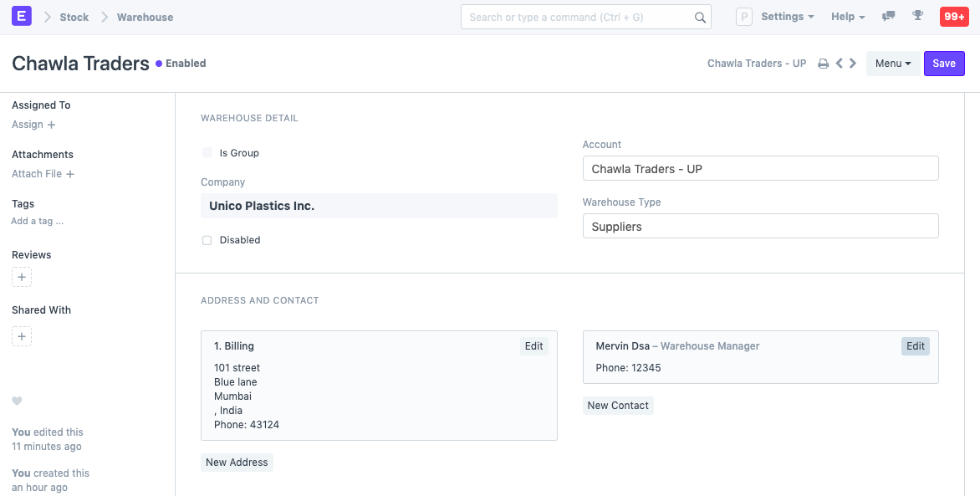Screen dimensions: 980x496
Task: Enable the Disabled checkbox
Action: [x=207, y=240]
